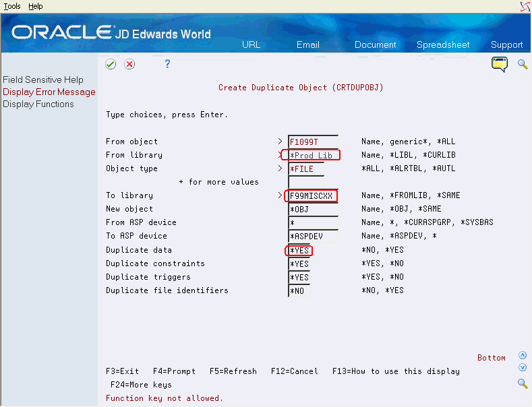The width and height of the screenshot is (532, 407).
Task: Click the Oracle JD Edwards World logo
Action: pos(111,33)
